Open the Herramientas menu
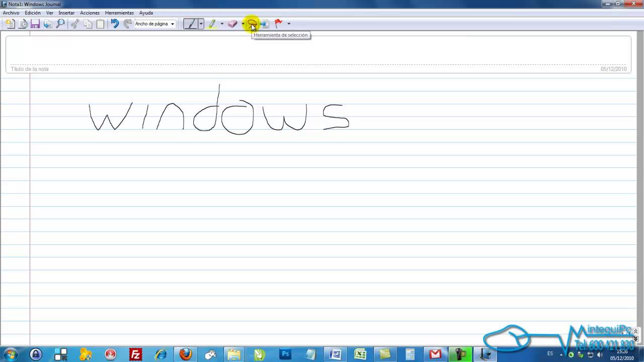 click(119, 13)
